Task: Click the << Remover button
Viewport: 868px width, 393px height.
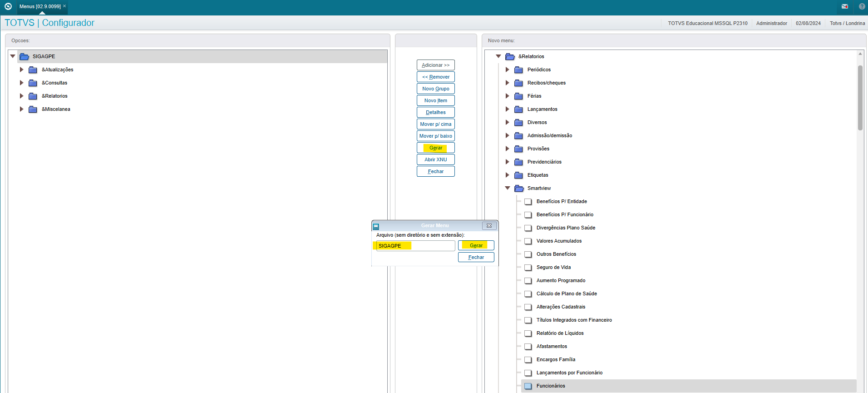Action: 436,77
